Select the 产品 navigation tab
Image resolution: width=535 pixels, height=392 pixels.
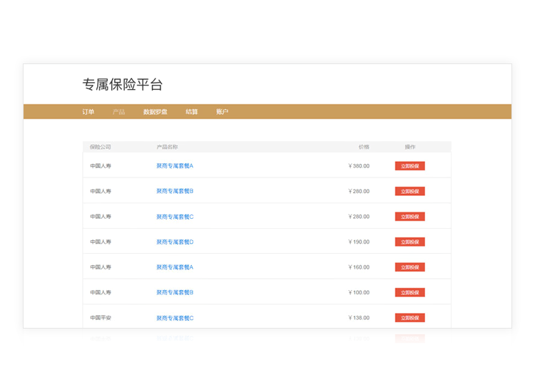[x=118, y=112]
